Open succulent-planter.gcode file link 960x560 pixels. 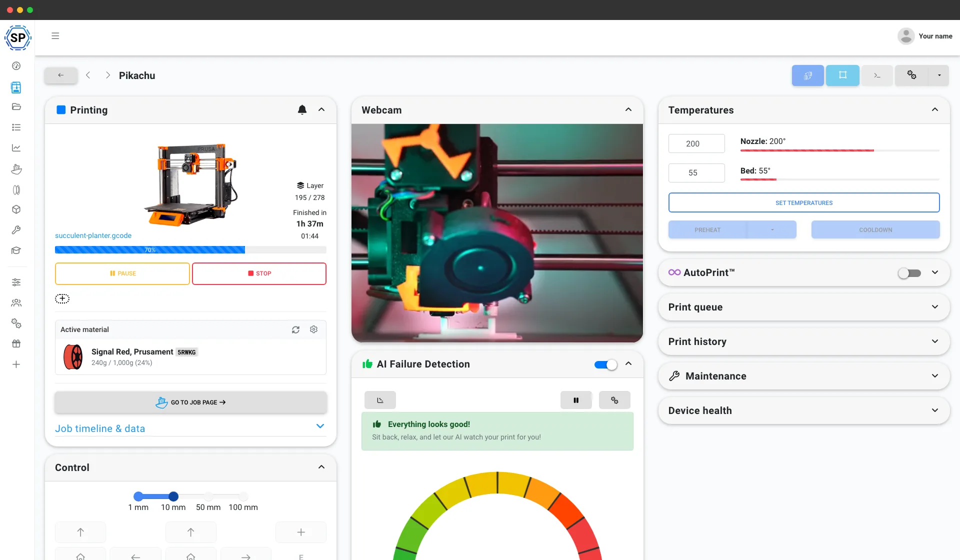pos(93,235)
